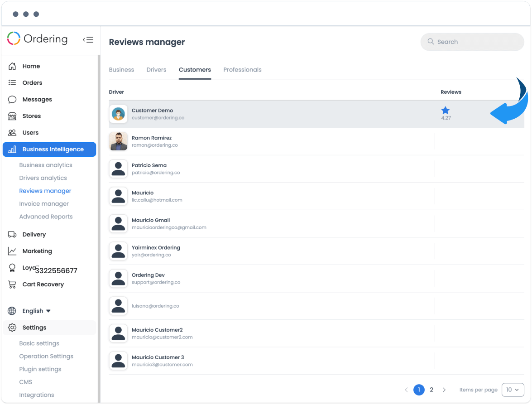The width and height of the screenshot is (532, 405).
Task: Open Integrations settings item
Action: pyautogui.click(x=37, y=395)
